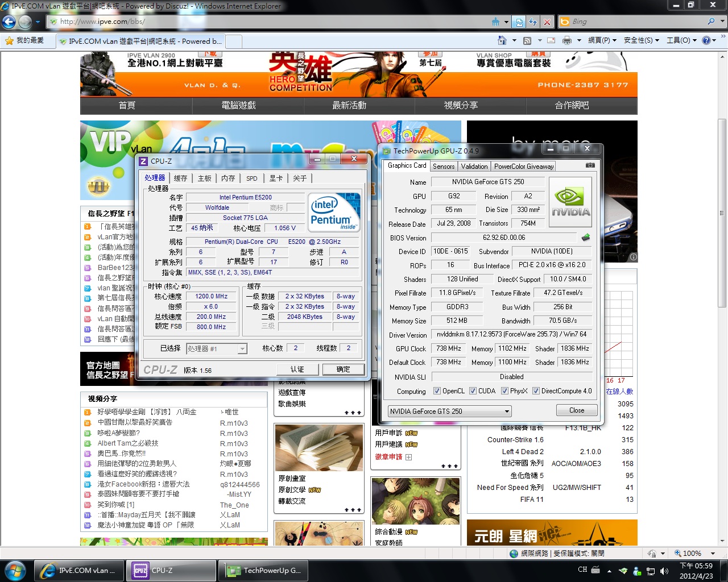Image resolution: width=728 pixels, height=582 pixels.
Task: Click the open book 原創畫室 thumbnail
Action: [319, 447]
